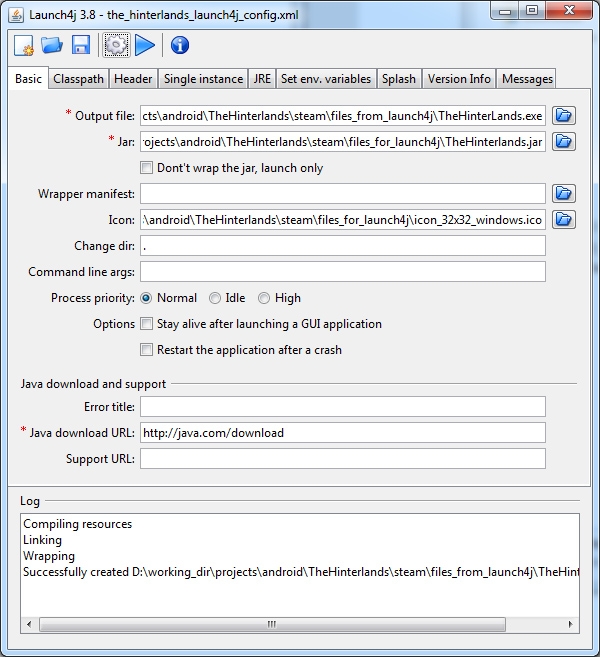The width and height of the screenshot is (600, 657).
Task: Switch to the Version Info tab
Action: [459, 79]
